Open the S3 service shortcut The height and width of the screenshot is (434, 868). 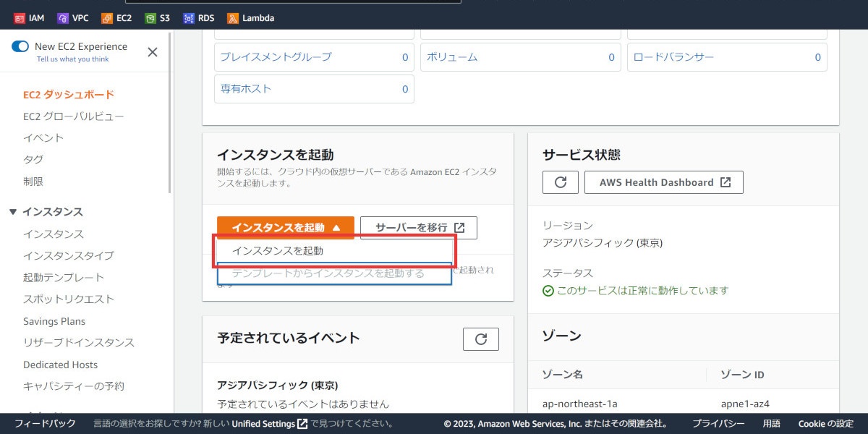[x=157, y=18]
